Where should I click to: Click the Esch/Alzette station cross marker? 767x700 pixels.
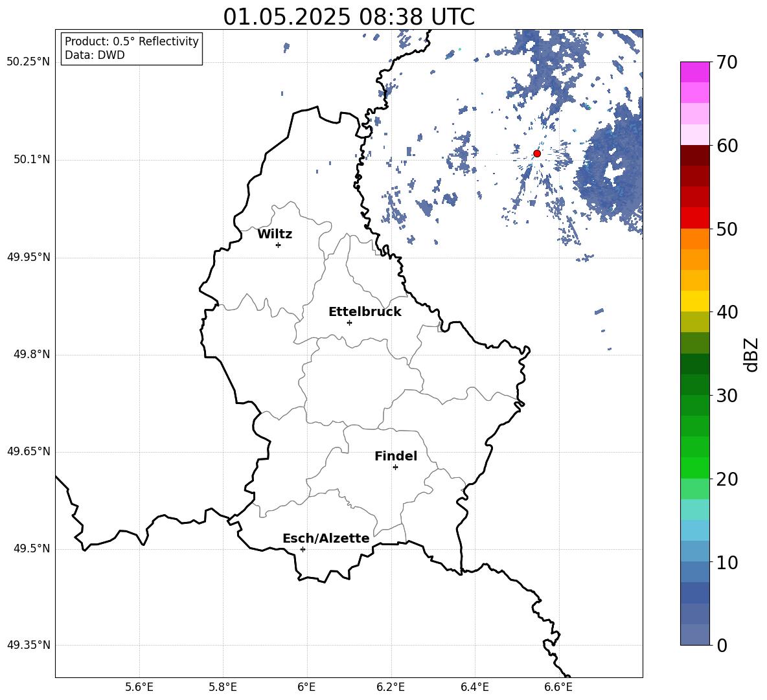tap(303, 549)
